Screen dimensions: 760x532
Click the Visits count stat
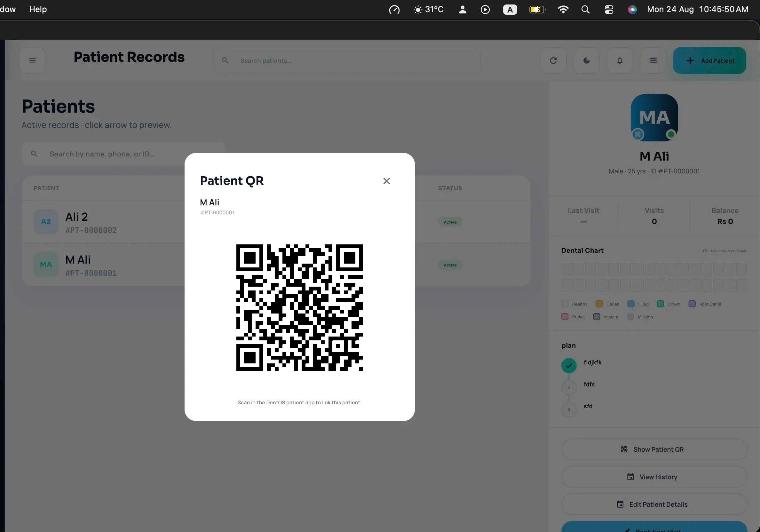654,216
